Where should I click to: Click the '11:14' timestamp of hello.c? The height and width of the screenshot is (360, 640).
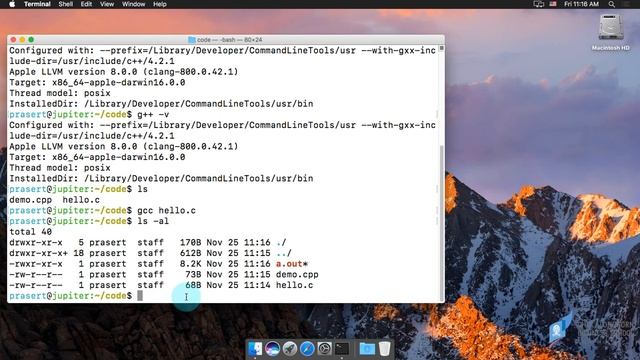[x=257, y=285]
